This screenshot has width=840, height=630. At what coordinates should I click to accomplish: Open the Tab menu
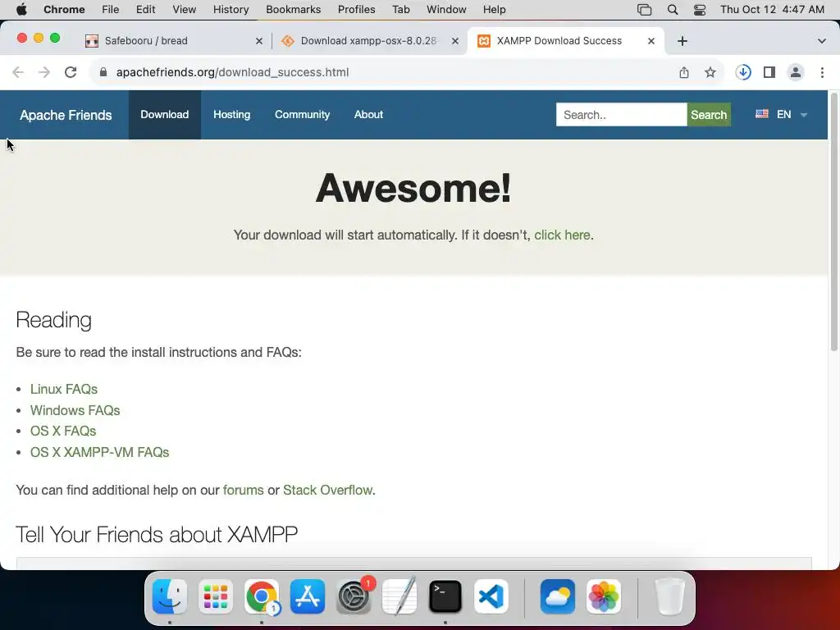[400, 10]
